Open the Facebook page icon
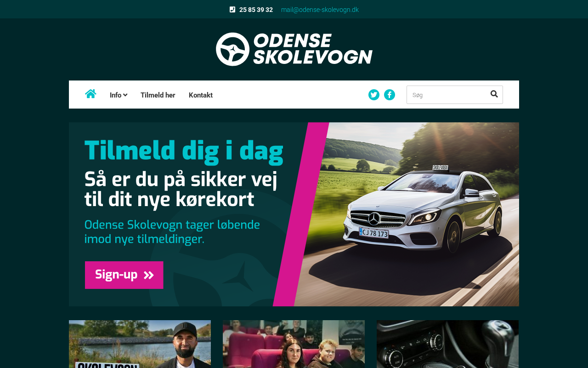 [x=390, y=95]
